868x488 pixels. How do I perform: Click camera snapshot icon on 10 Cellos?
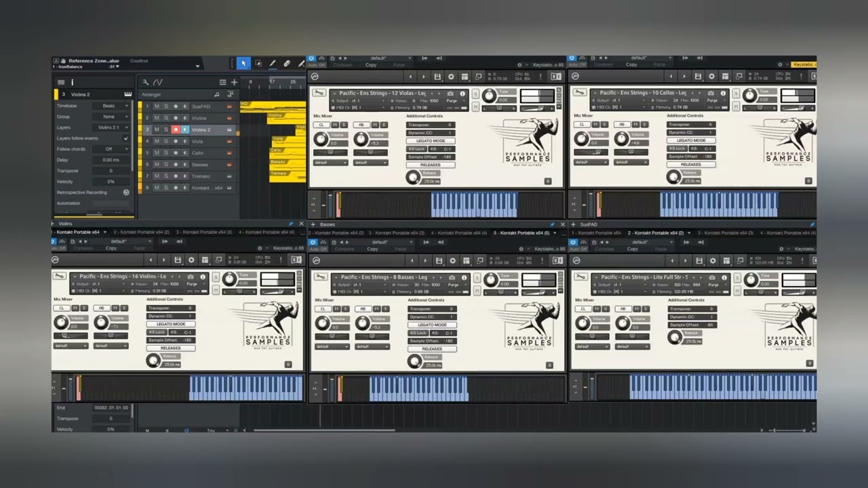(x=711, y=93)
